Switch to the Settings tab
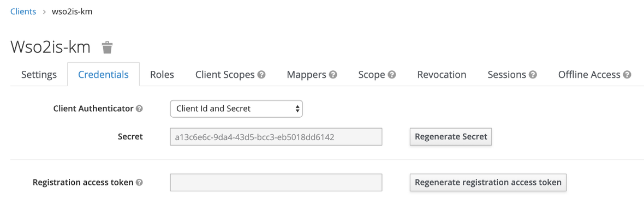This screenshot has height=205, width=644. [39, 75]
